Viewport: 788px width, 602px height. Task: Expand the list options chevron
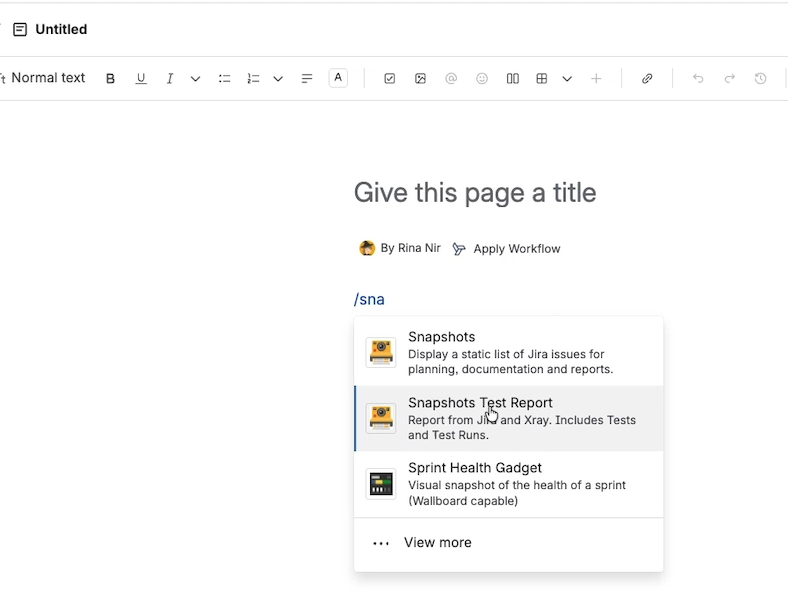pyautogui.click(x=278, y=78)
